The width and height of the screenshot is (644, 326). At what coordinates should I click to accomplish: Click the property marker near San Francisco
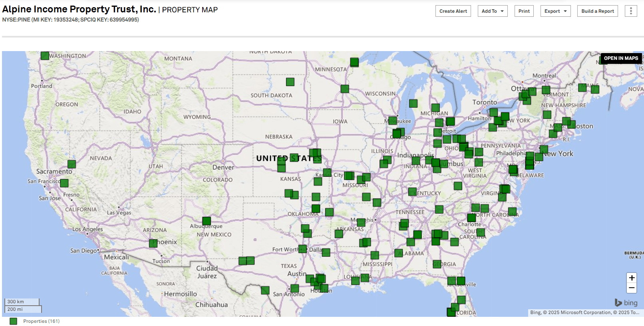[x=64, y=183]
